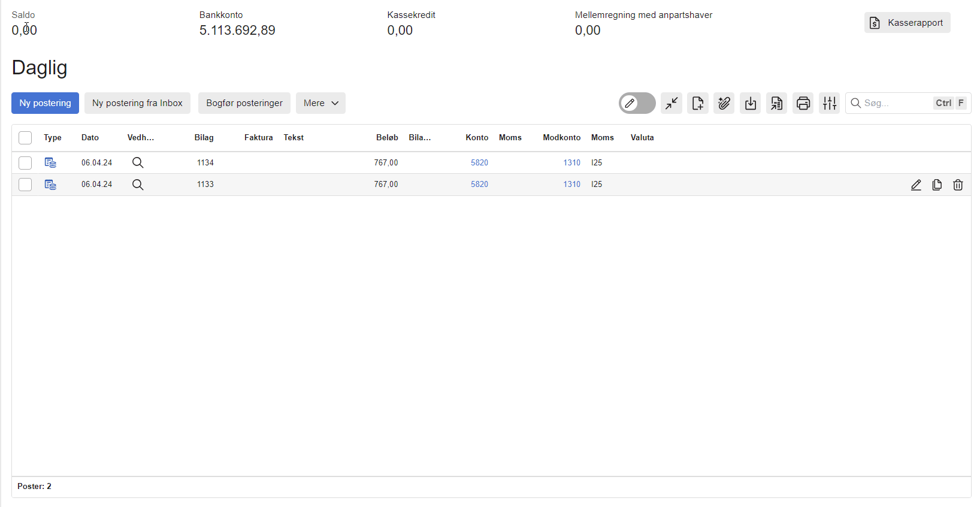This screenshot has width=980, height=507.
Task: Click the collapse view arrows icon
Action: tap(672, 103)
